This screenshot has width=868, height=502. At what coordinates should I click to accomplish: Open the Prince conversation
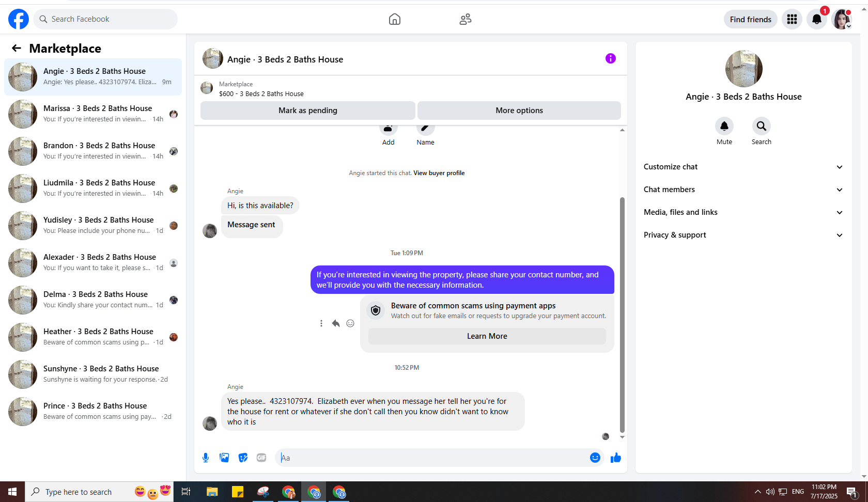pos(93,412)
